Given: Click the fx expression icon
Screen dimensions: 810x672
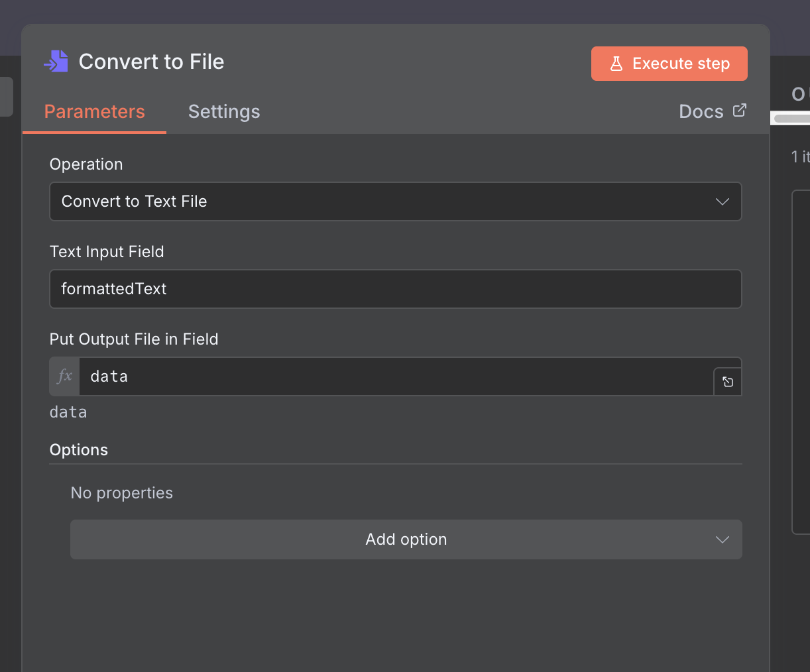Looking at the screenshot, I should [x=65, y=376].
